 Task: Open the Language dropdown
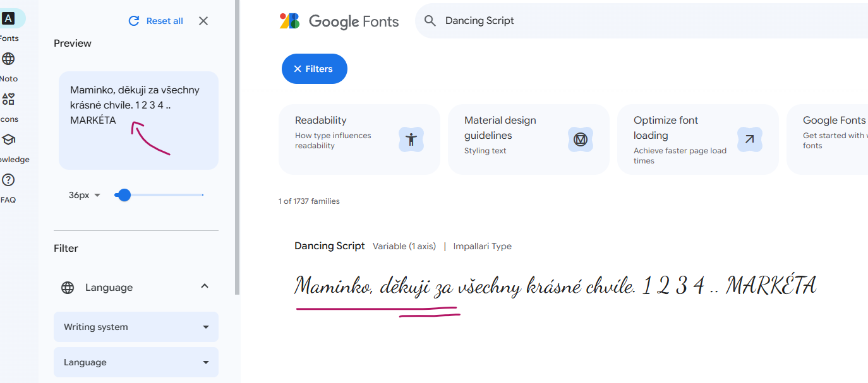(136, 362)
